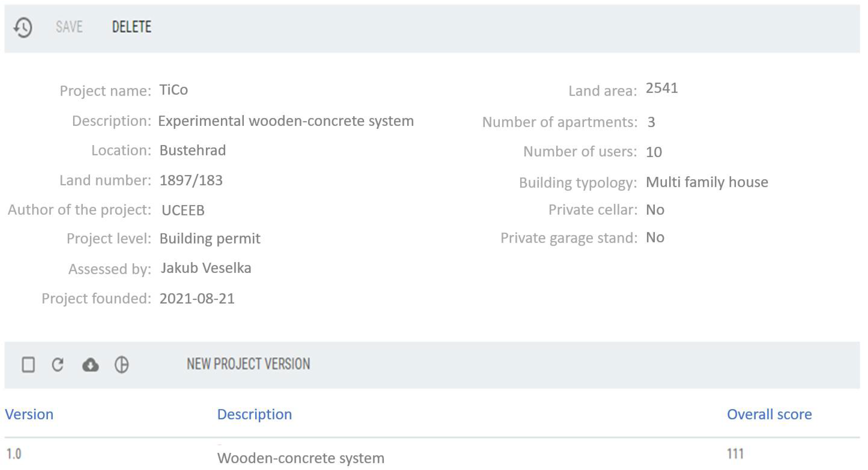The height and width of the screenshot is (470, 868).
Task: Click the pie chart compare icon
Action: click(121, 365)
